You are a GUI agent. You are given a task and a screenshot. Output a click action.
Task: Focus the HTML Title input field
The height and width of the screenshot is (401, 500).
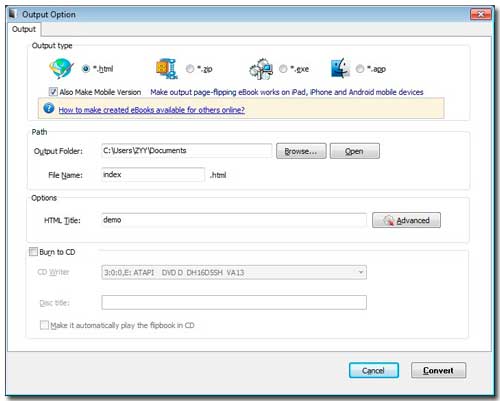click(x=234, y=220)
